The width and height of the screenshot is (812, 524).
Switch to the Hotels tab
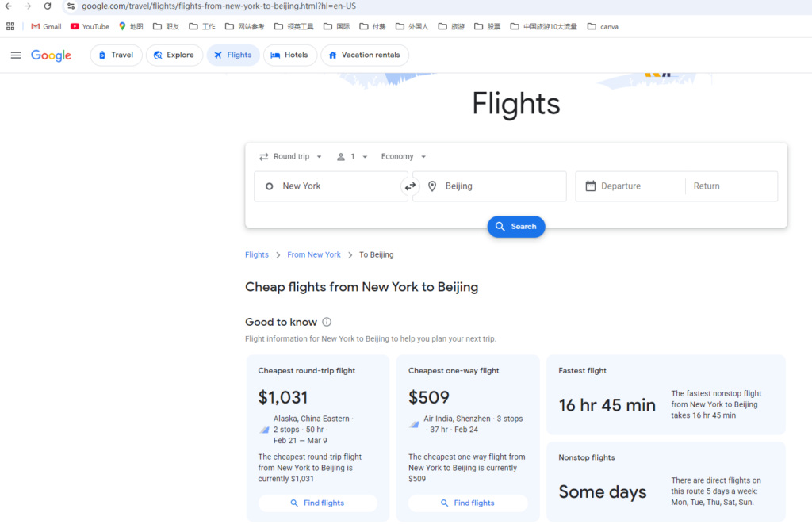(x=289, y=55)
